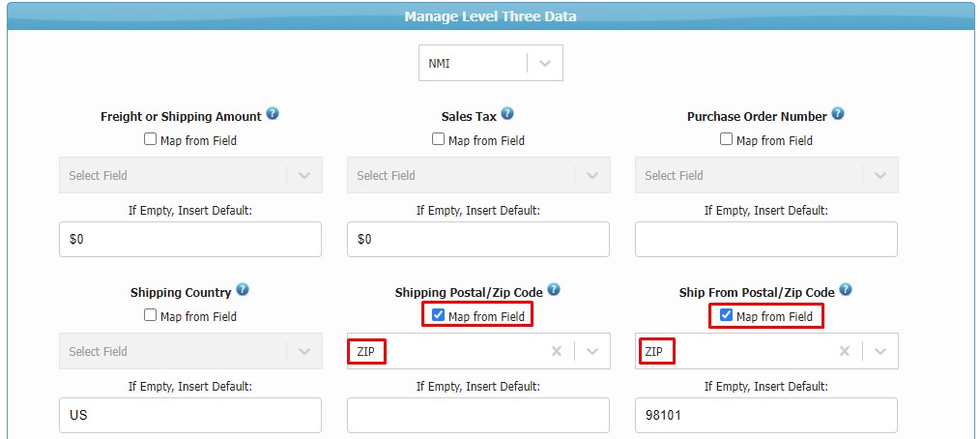Clear ZIP selection in Ship From Postal/Zip Code
The width and height of the screenshot is (980, 439).
845,351
